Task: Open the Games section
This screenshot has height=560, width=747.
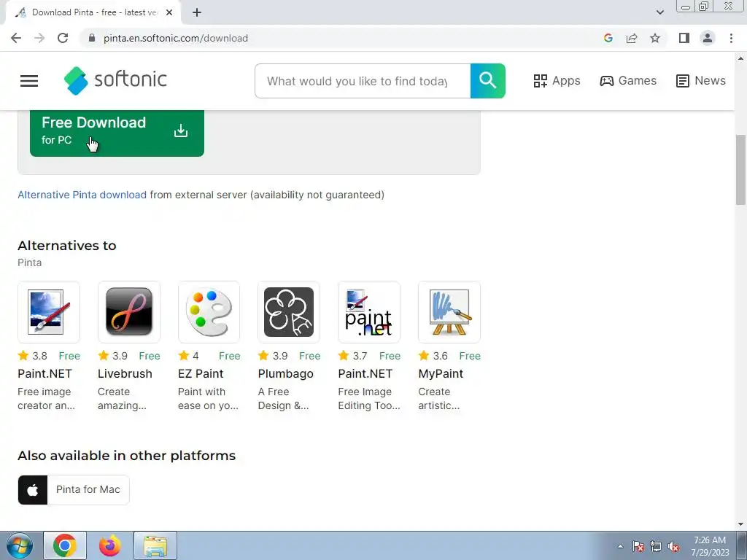Action: 628,81
